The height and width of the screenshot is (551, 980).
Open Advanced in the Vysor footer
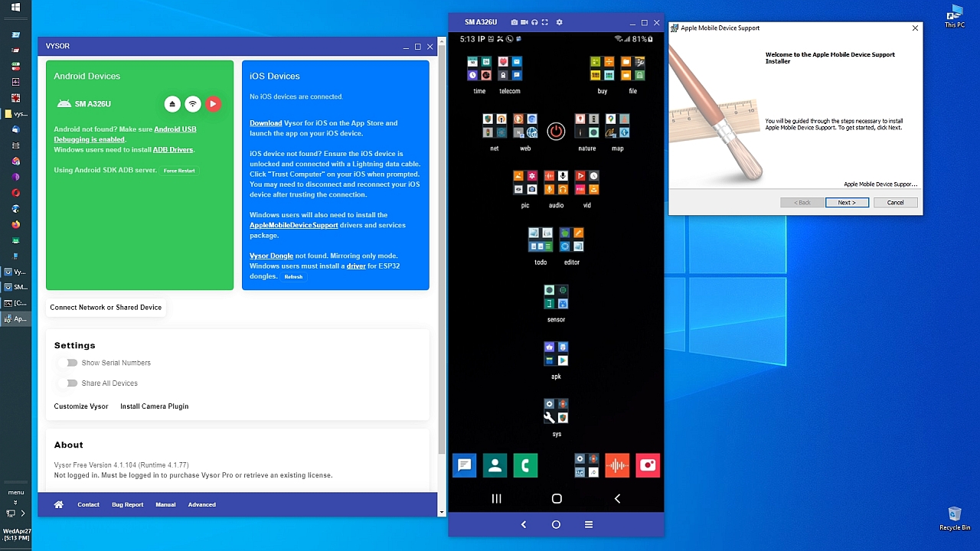[202, 505]
